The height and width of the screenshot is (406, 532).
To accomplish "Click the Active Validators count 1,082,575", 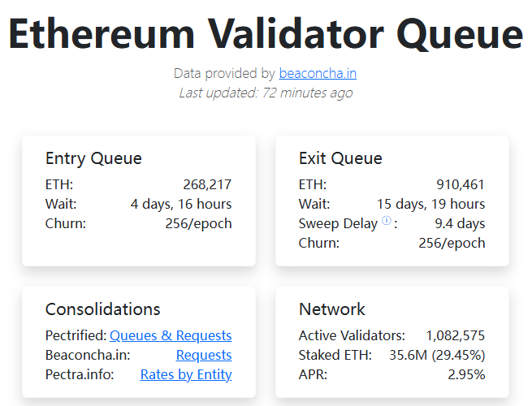I will [x=456, y=335].
